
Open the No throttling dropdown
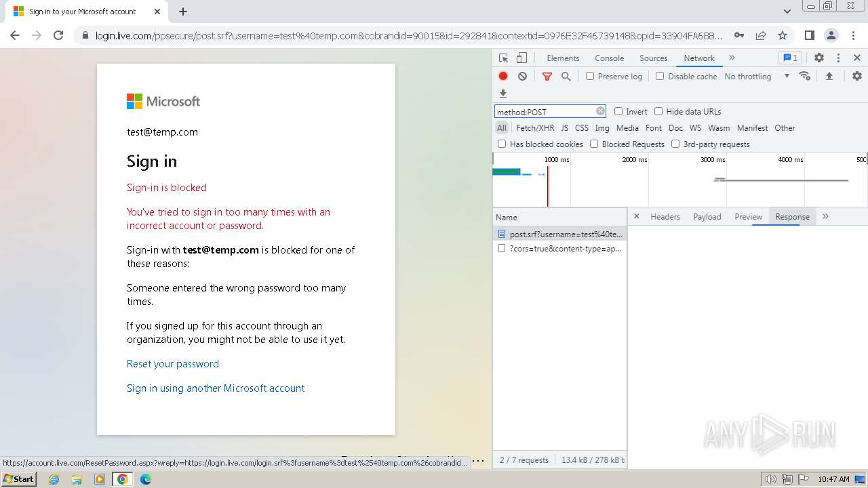pyautogui.click(x=757, y=77)
